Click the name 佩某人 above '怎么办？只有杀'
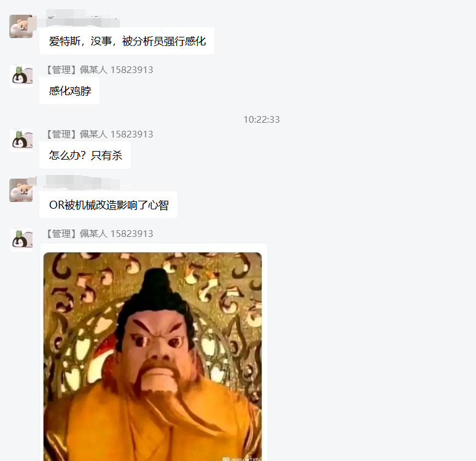Screen dimensions: 476x461 (x=93, y=134)
